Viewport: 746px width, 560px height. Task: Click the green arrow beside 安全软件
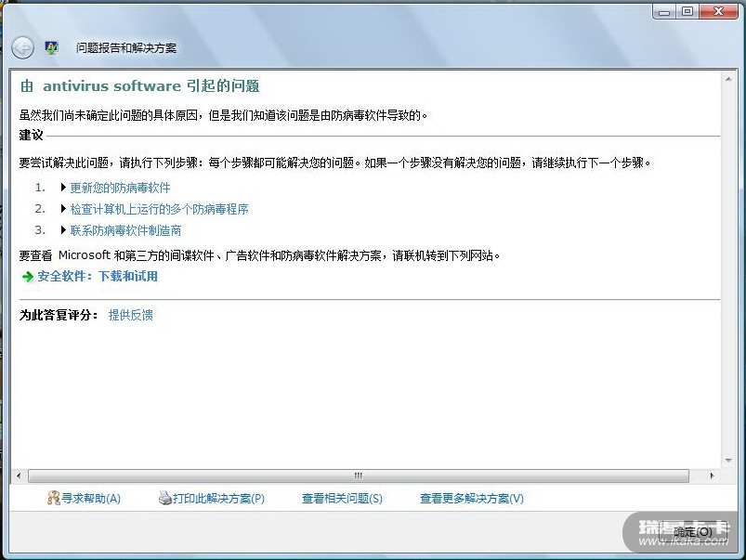click(28, 277)
